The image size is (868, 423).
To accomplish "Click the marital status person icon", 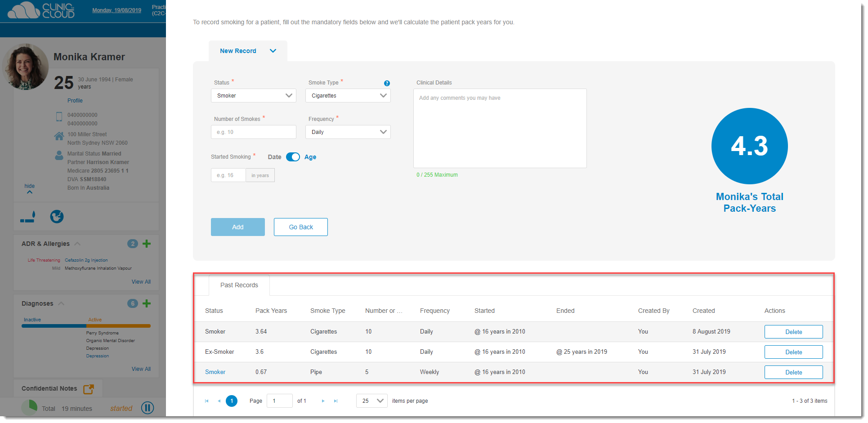I will (x=59, y=156).
